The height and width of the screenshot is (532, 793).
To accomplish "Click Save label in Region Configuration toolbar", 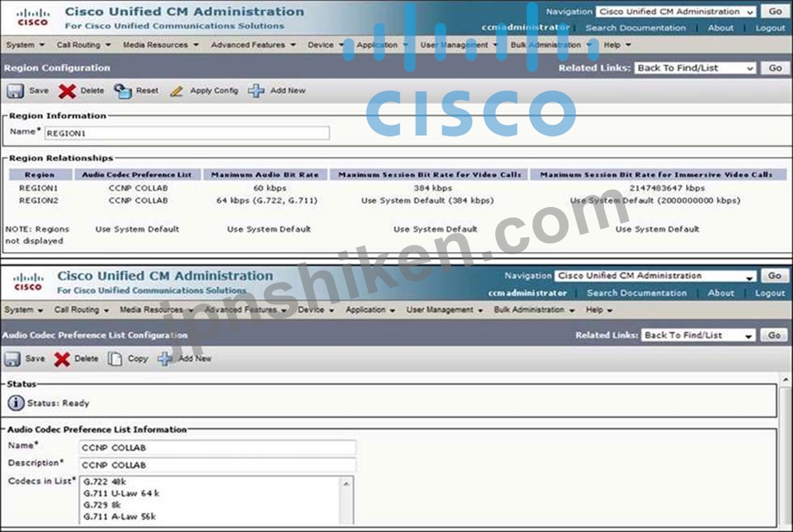I will 39,90.
